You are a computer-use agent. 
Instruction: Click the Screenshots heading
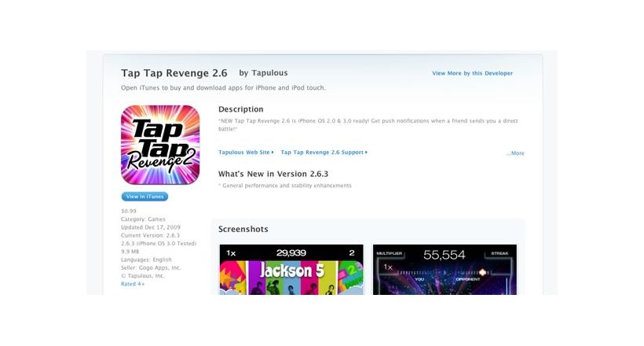point(243,229)
